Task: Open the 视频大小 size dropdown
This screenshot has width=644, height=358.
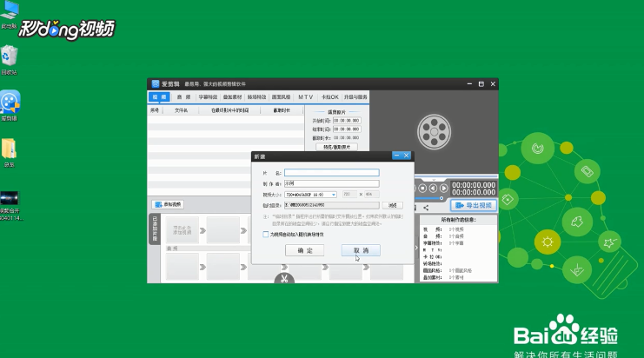Action: click(310, 195)
